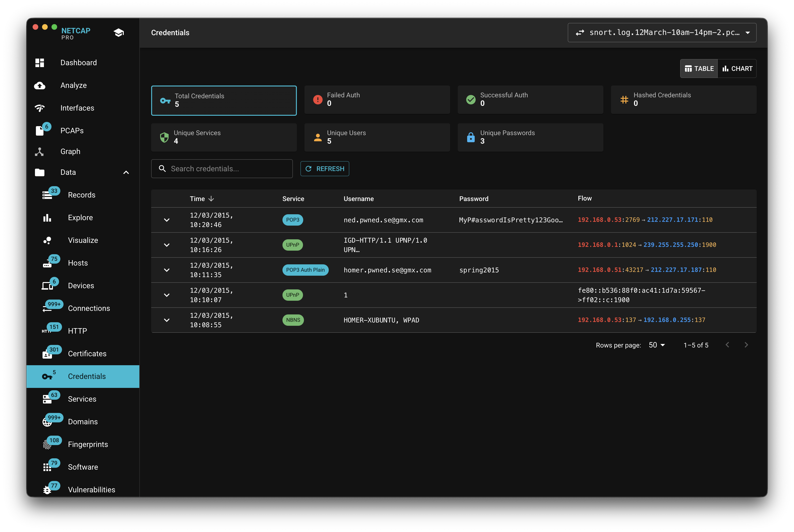794x532 pixels.
Task: Select the Total Credentials card
Action: pyautogui.click(x=224, y=100)
